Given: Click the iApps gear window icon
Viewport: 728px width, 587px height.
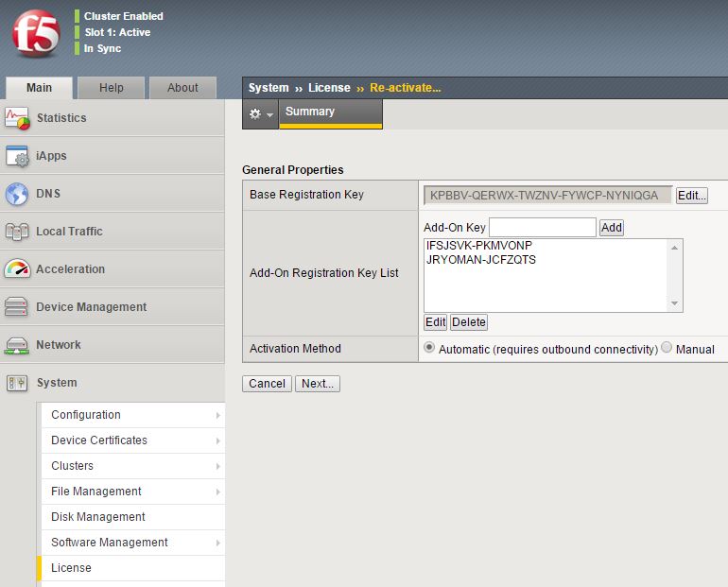Looking at the screenshot, I should pos(17,156).
